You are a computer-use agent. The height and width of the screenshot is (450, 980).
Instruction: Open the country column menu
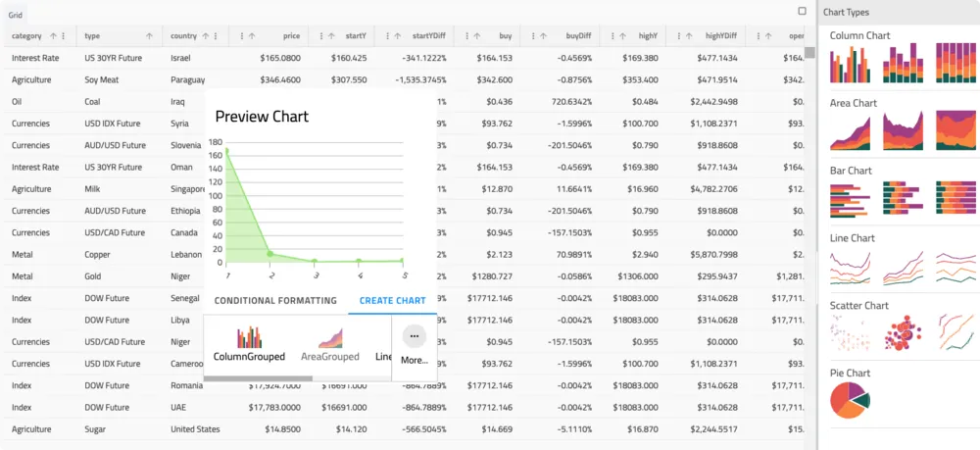219,36
